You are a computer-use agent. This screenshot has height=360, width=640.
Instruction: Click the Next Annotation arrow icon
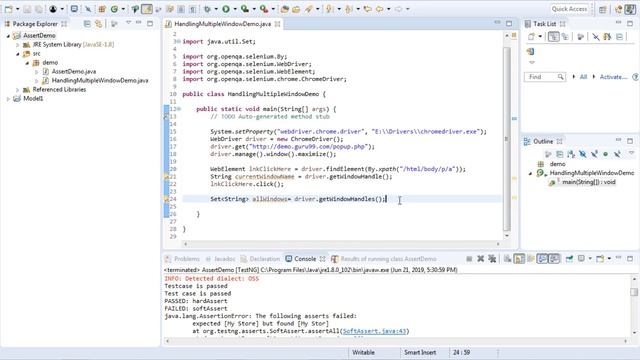(329, 9)
